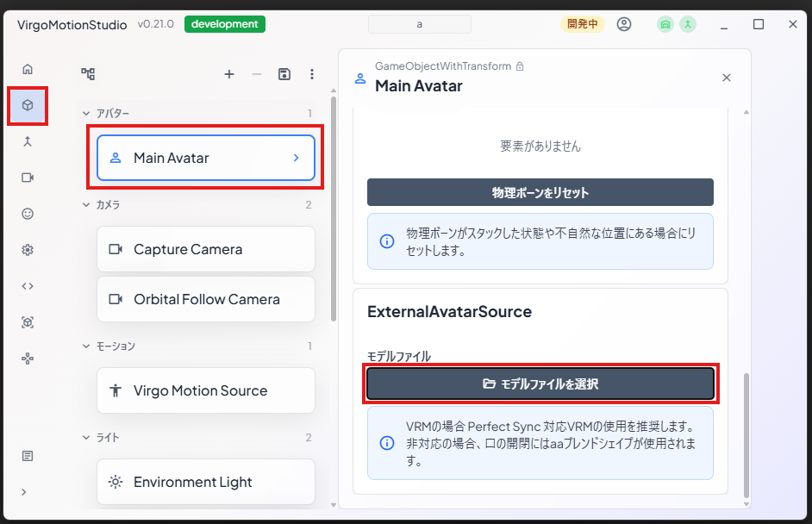Open the face tracking sidebar icon
The height and width of the screenshot is (524, 812).
(28, 322)
